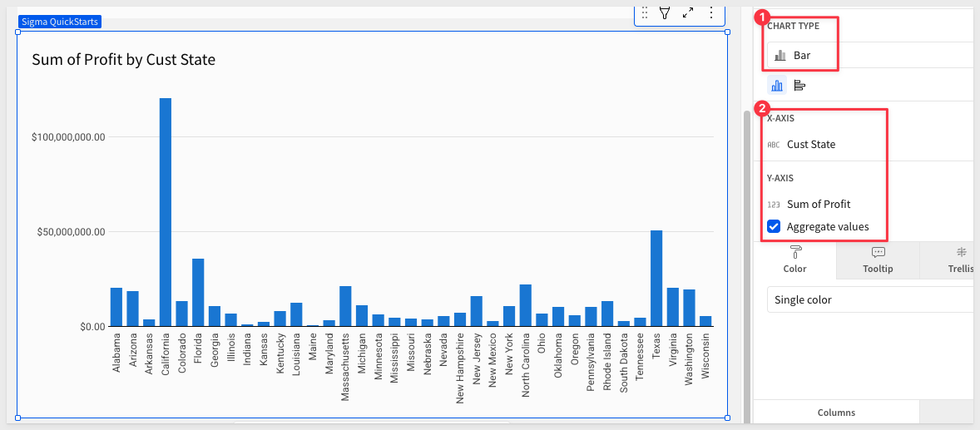The height and width of the screenshot is (430, 980).
Task: Click the CHART TYPE heading
Action: pyautogui.click(x=793, y=27)
